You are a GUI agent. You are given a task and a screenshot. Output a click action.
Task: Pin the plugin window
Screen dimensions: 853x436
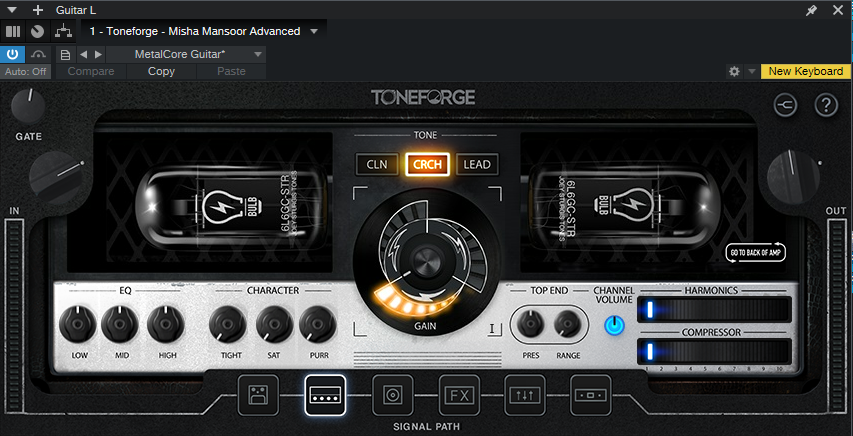coord(811,10)
